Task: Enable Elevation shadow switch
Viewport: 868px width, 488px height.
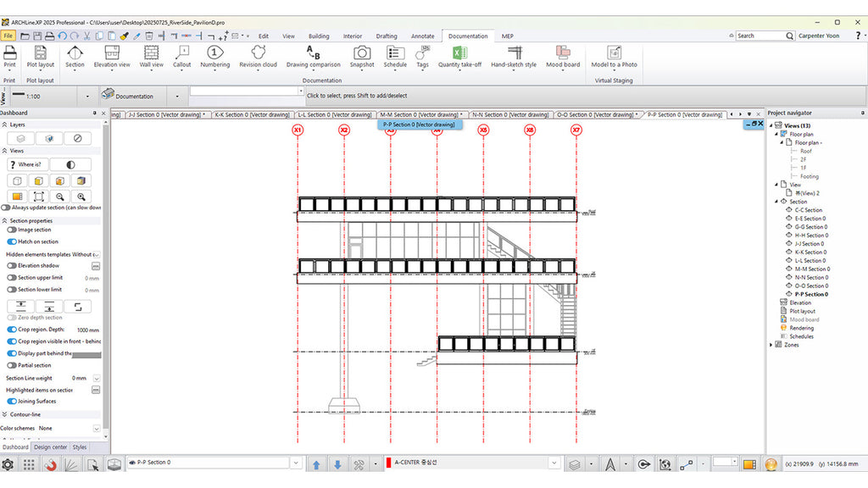Action: (x=12, y=265)
